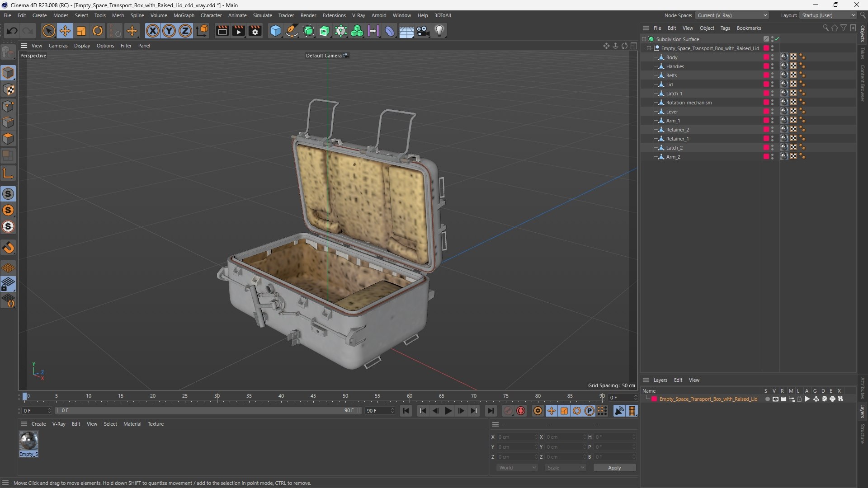The image size is (868, 488).
Task: Toggle layer solo dot in Layers
Action: [767, 399]
